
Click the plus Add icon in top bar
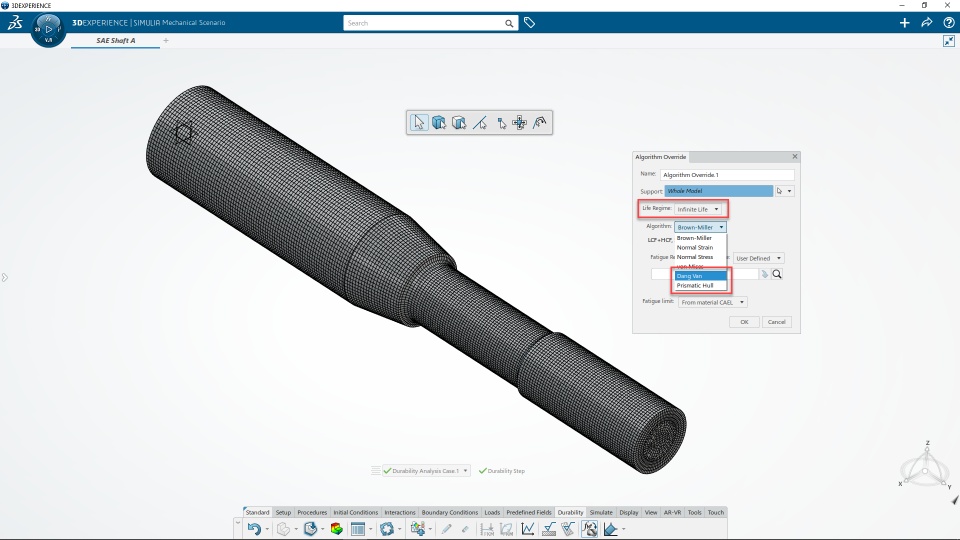click(x=904, y=23)
